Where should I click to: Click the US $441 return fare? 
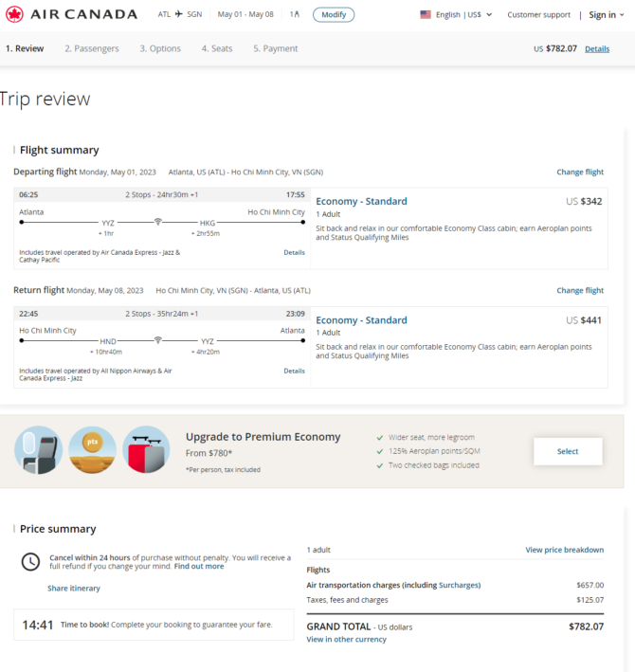pos(584,320)
